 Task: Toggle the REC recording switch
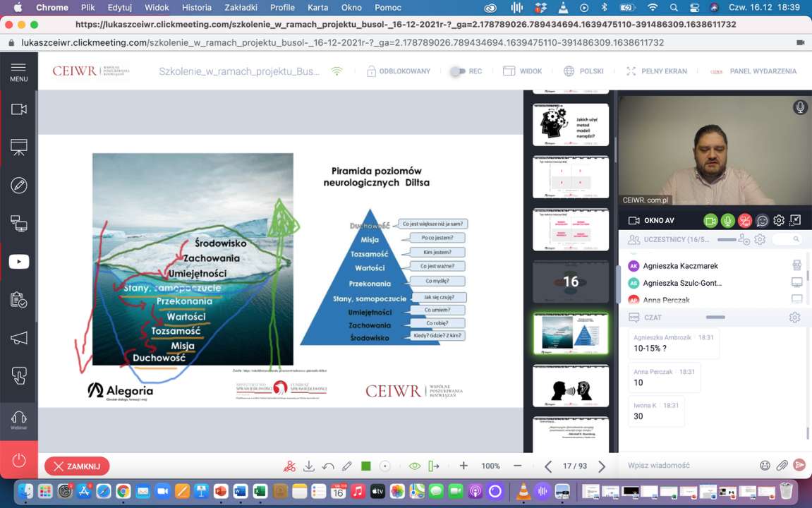(459, 71)
